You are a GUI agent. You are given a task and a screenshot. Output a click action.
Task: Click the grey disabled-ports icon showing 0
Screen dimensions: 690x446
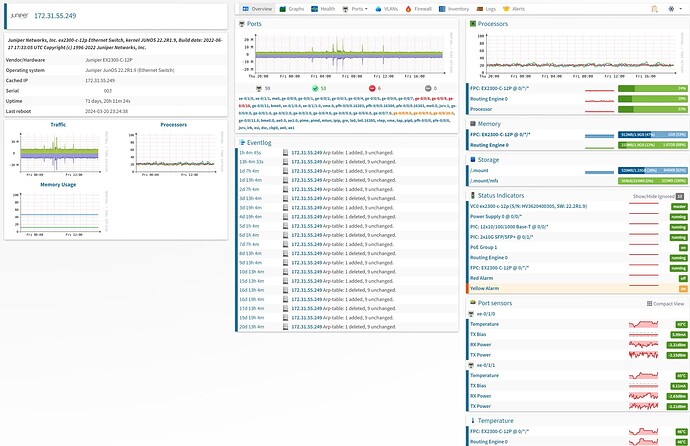point(428,88)
